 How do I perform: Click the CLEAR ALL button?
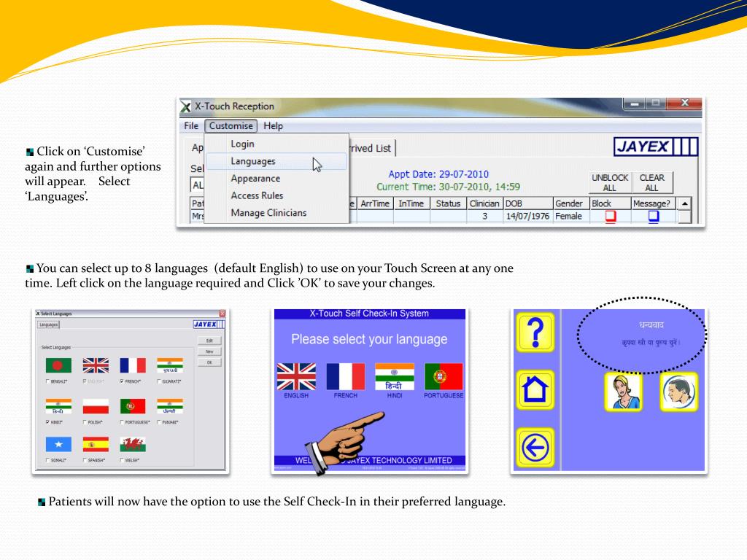click(x=651, y=182)
